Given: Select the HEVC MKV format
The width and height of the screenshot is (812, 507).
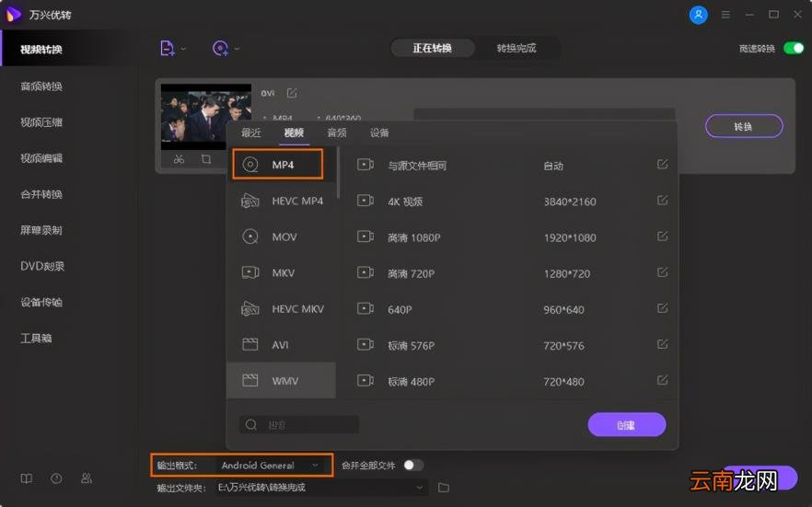Looking at the screenshot, I should (282, 309).
